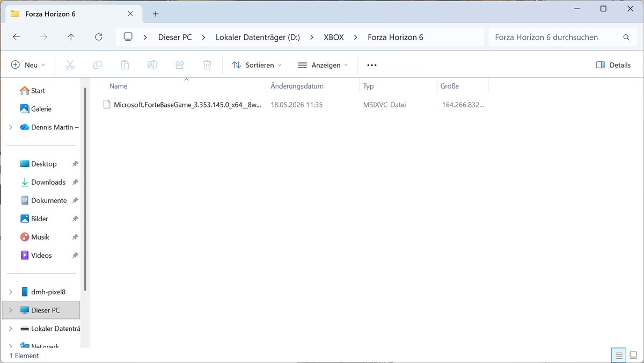Screen dimensions: 644x363
Task: Click the PC monitor icon in address bar
Action: (x=128, y=37)
